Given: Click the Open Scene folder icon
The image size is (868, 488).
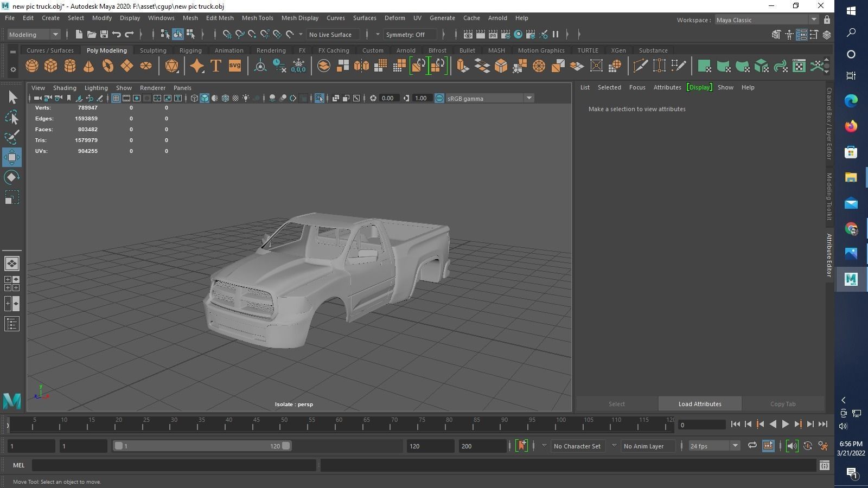Looking at the screenshot, I should click(x=91, y=35).
